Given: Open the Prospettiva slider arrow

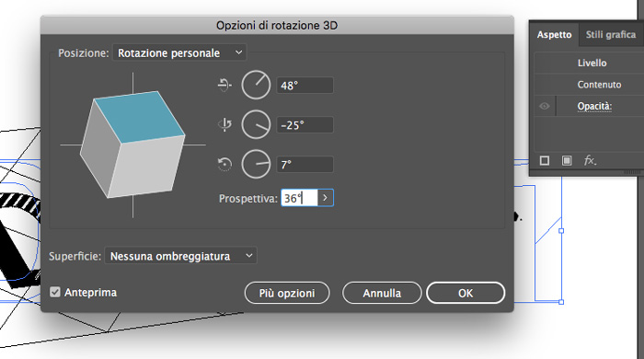Looking at the screenshot, I should [326, 198].
